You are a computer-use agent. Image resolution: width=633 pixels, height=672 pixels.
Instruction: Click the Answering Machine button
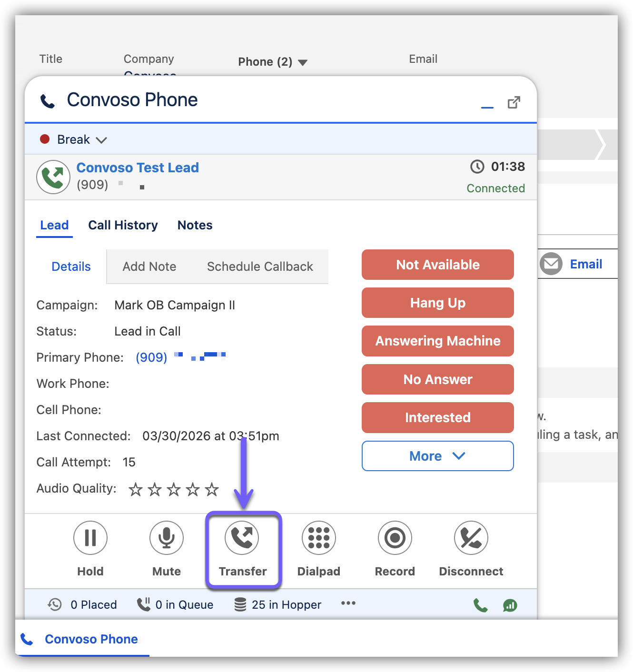pyautogui.click(x=437, y=341)
